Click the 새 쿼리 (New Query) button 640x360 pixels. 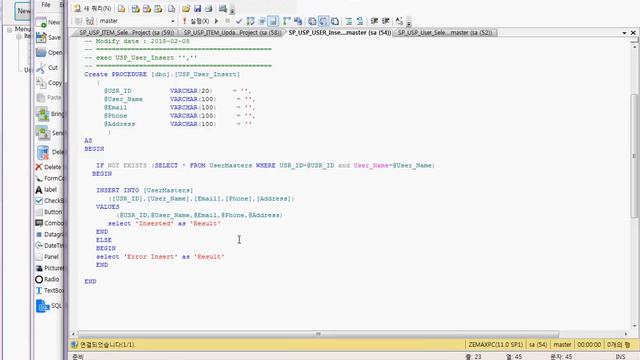(93, 8)
